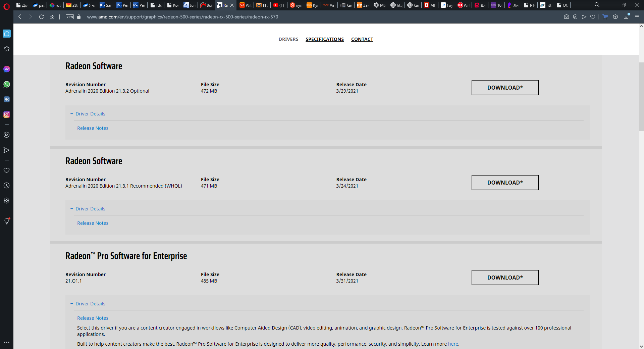
Task: Switch to the DRIVERS section
Action: (x=288, y=39)
